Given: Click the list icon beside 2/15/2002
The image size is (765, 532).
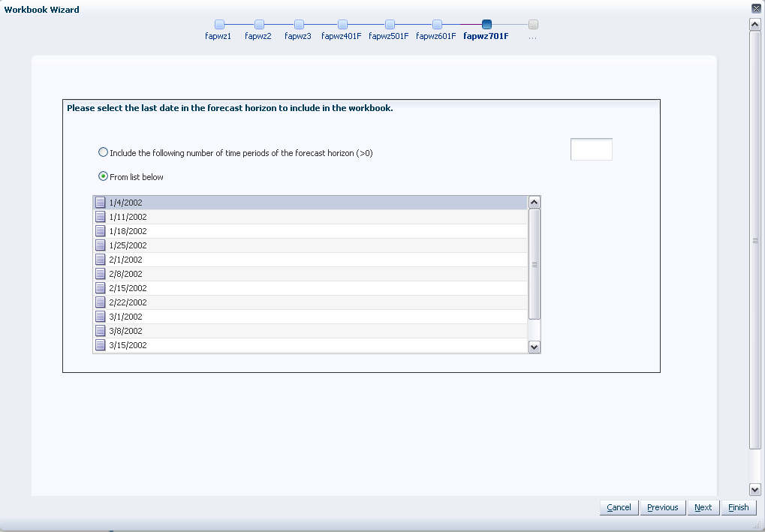Looking at the screenshot, I should [x=100, y=287].
